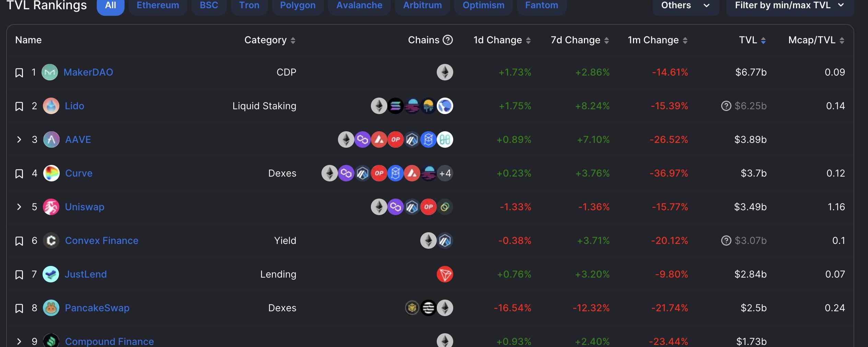
Task: Click the Name column header
Action: [28, 40]
